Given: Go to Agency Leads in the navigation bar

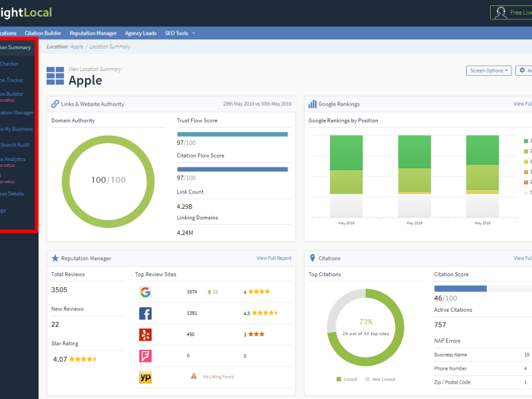Looking at the screenshot, I should coord(140,33).
